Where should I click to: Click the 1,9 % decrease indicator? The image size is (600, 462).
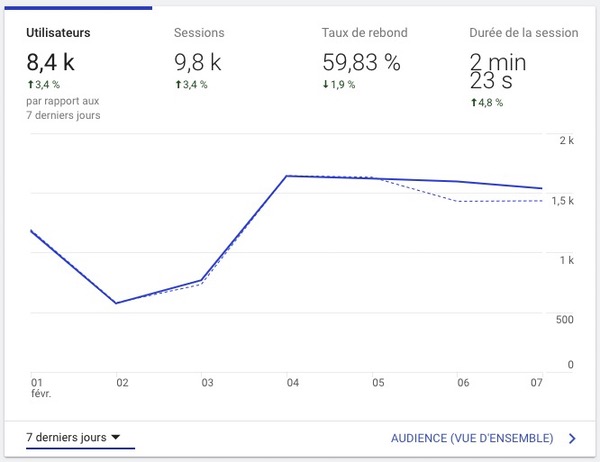339,84
